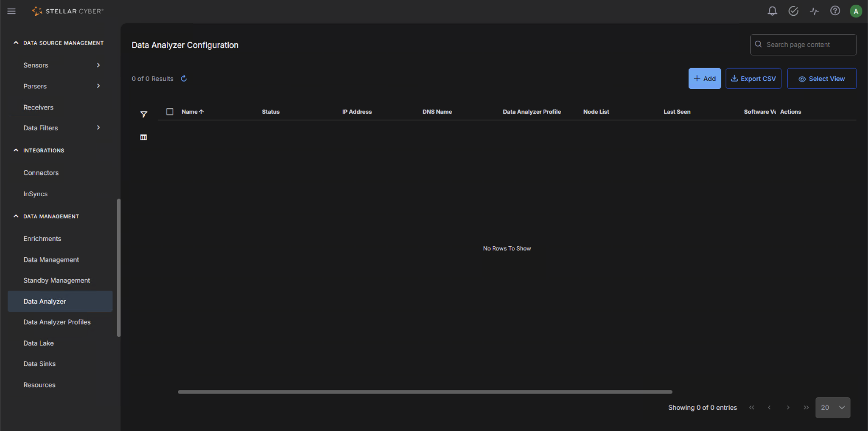
Task: Open the hamburger navigation menu
Action: point(11,11)
